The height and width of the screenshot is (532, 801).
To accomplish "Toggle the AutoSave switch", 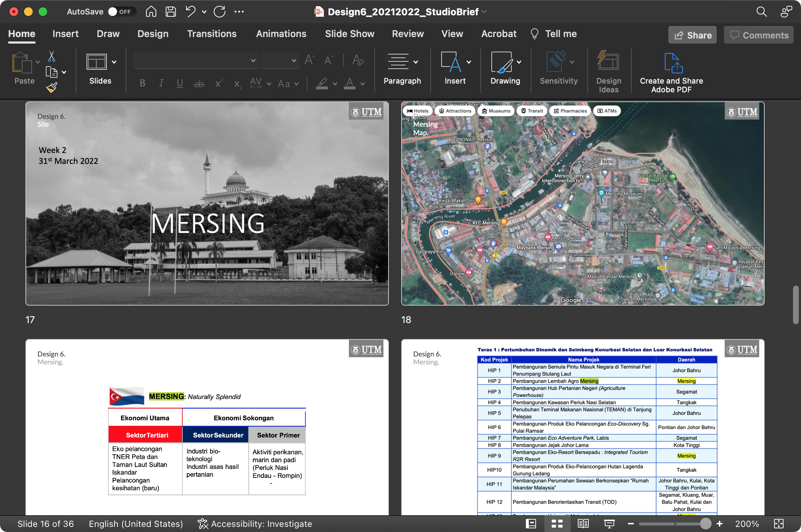I will pyautogui.click(x=121, y=12).
